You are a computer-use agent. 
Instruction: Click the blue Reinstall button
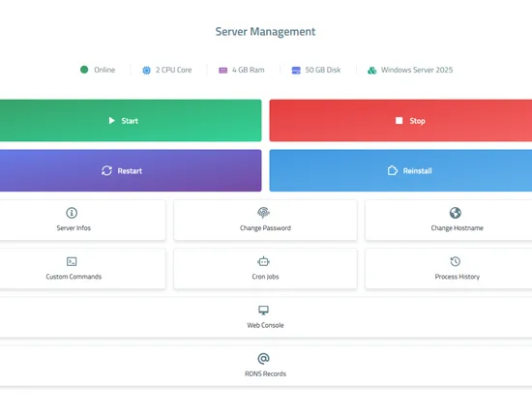click(400, 170)
